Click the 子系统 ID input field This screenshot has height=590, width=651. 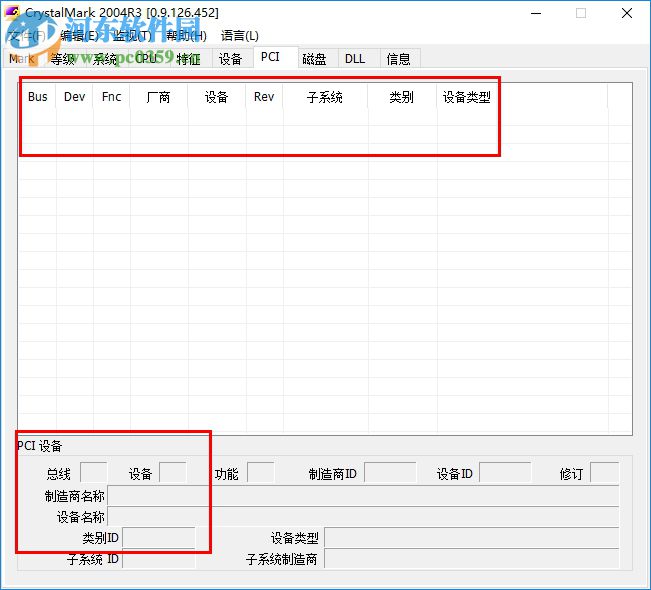click(x=159, y=559)
